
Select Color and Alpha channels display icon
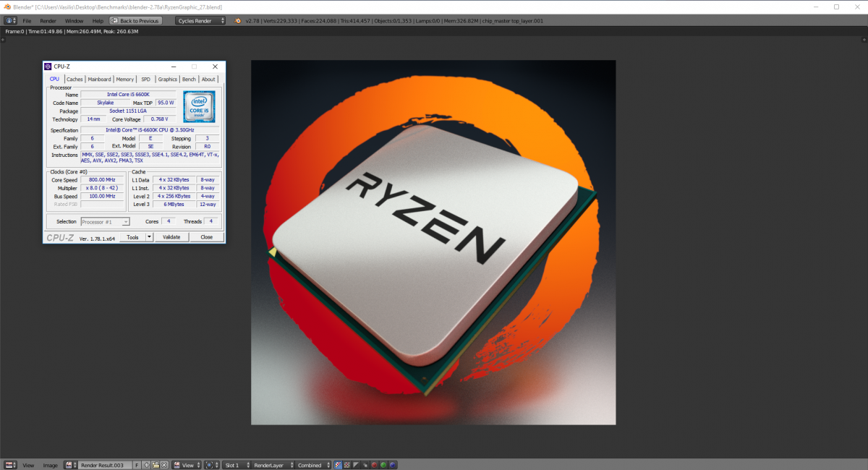[x=338, y=465]
